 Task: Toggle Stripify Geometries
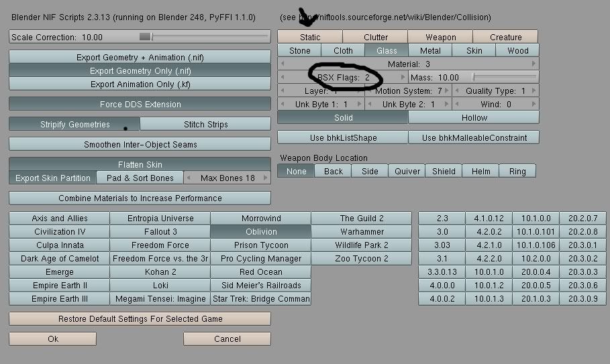74,124
